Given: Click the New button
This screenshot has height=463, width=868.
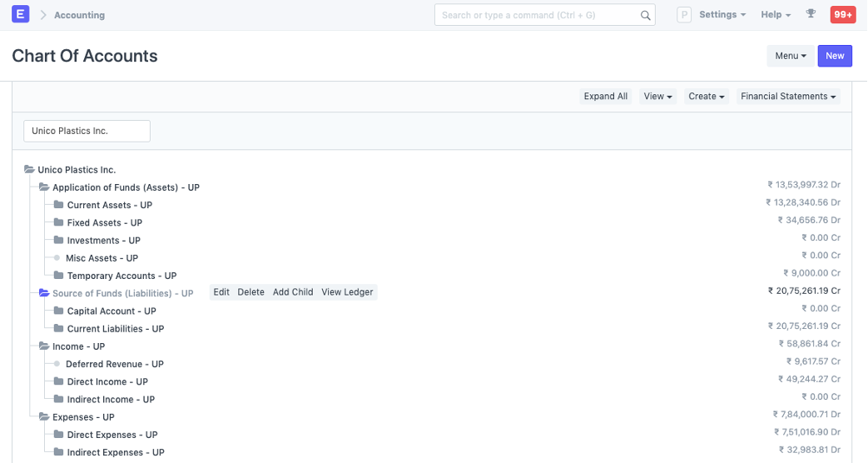Looking at the screenshot, I should pyautogui.click(x=835, y=56).
